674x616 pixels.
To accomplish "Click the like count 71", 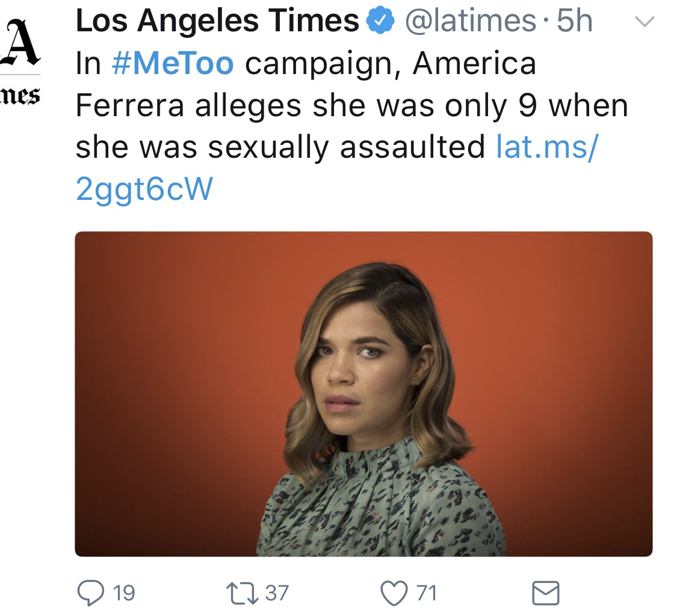I will click(x=426, y=593).
